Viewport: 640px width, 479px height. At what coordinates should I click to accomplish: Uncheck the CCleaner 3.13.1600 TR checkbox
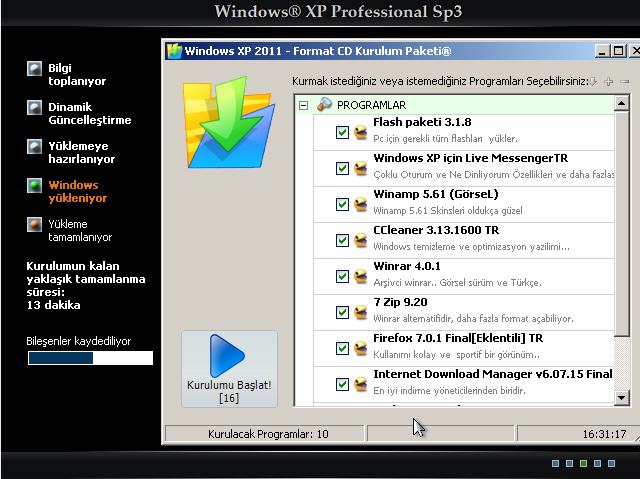(x=342, y=240)
